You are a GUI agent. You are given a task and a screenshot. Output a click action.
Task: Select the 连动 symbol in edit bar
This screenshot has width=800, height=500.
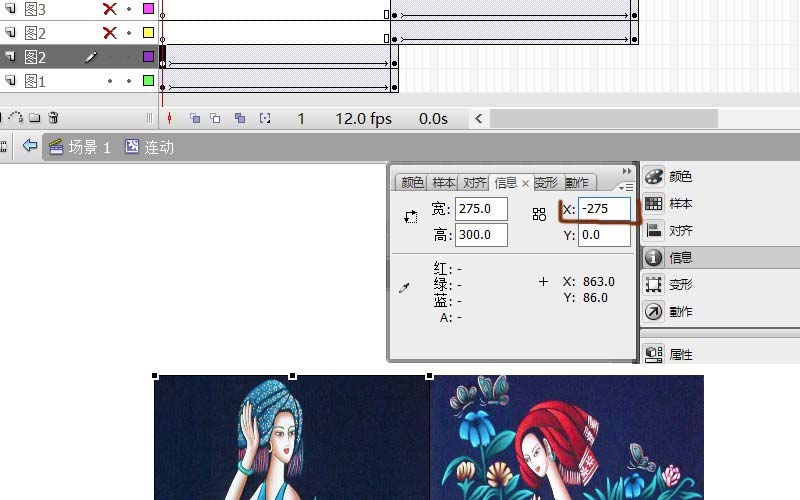pos(149,147)
